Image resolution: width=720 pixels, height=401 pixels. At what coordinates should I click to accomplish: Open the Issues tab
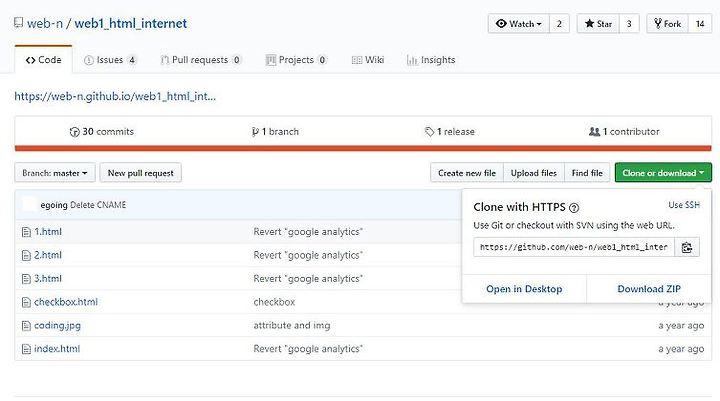110,60
